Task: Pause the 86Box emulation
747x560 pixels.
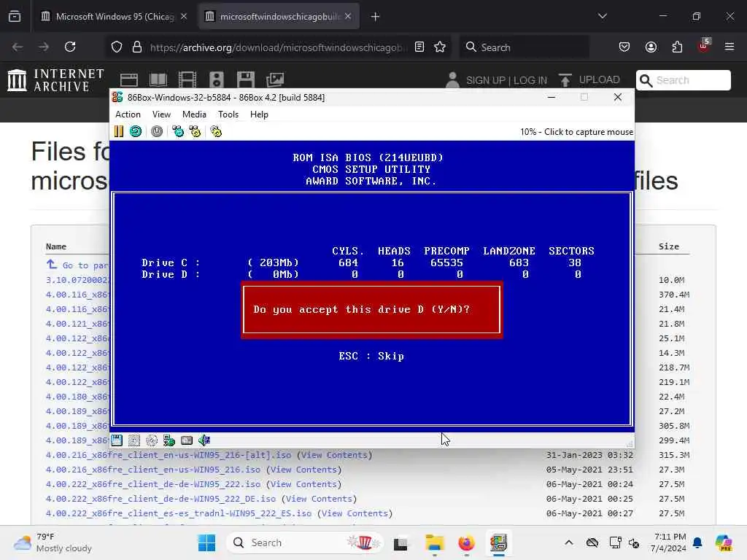Action: pyautogui.click(x=119, y=131)
